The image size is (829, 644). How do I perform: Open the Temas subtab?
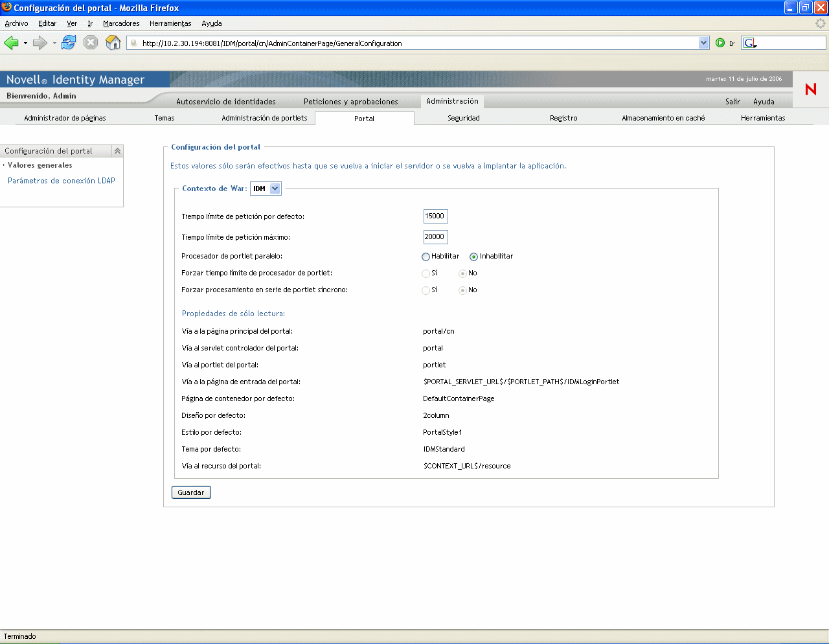click(165, 118)
